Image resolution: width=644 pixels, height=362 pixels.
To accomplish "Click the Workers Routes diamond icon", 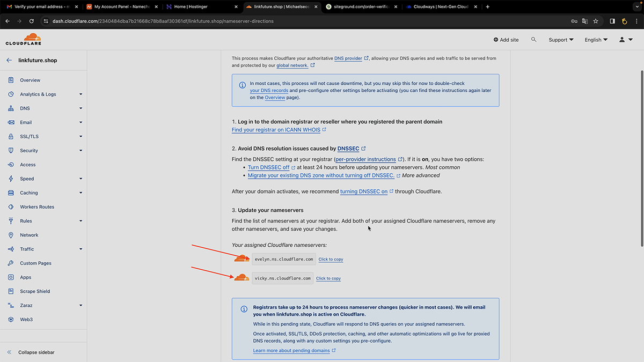I will (11, 207).
